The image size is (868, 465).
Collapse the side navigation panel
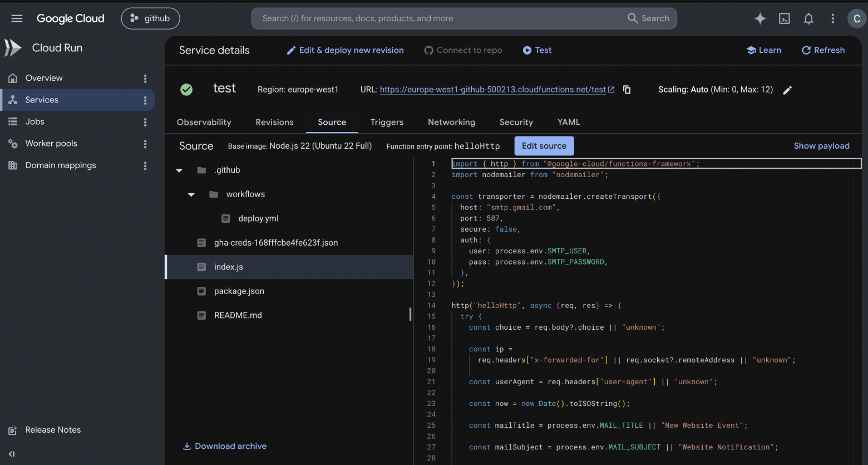(x=12, y=454)
